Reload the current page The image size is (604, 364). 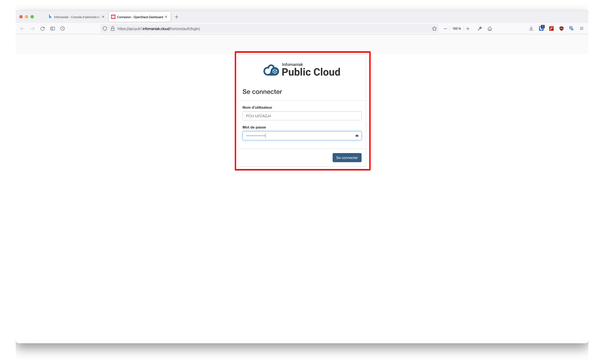[42, 28]
